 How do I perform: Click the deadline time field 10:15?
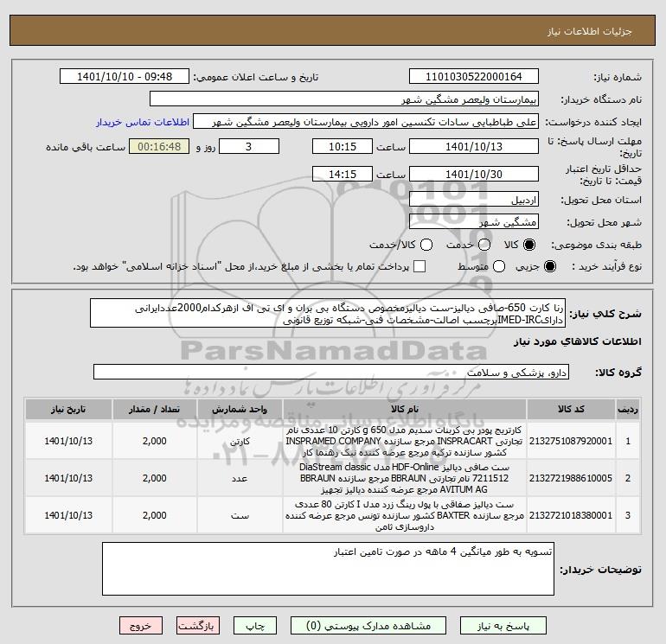pos(343,146)
